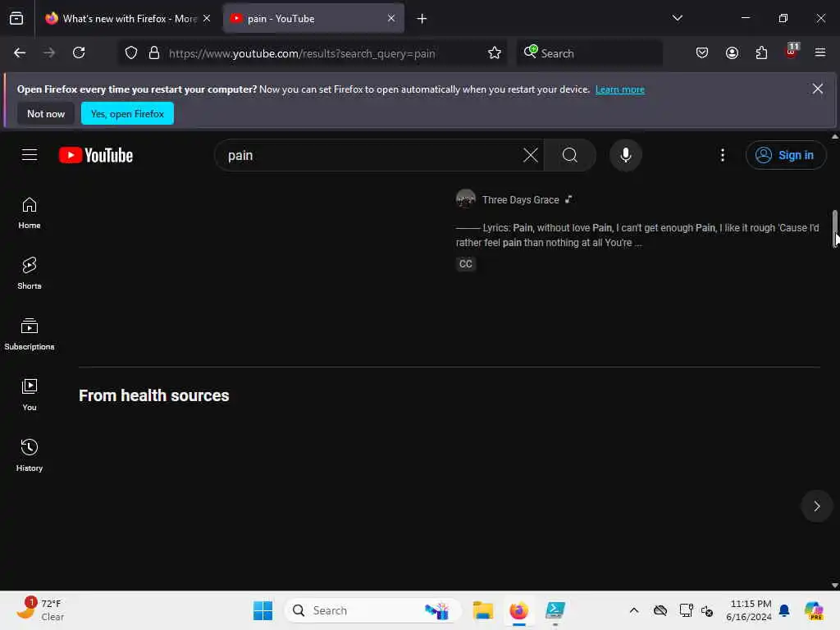Show hidden system tray icons
Screen dimensions: 840x630
(634, 610)
